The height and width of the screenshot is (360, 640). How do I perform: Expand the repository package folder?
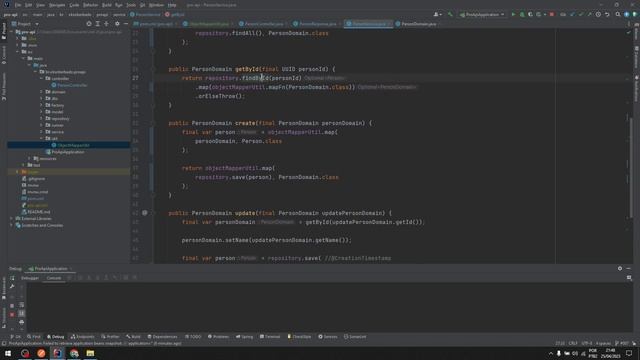pyautogui.click(x=41, y=118)
